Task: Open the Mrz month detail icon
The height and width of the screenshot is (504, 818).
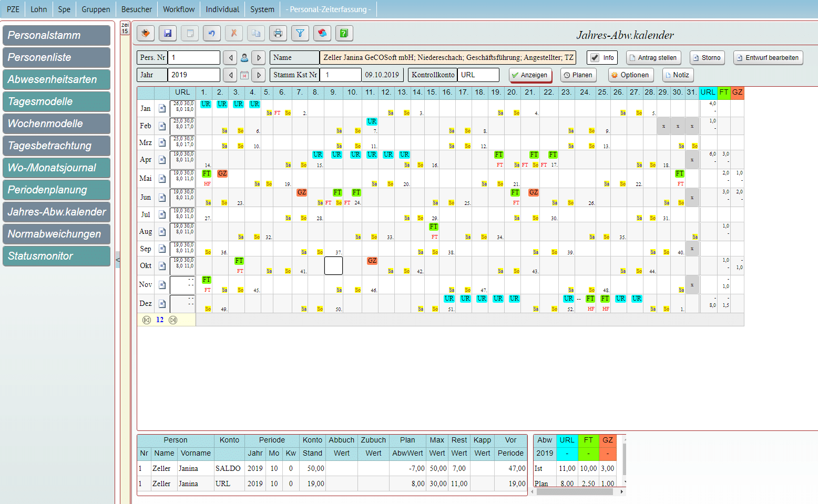Action: pyautogui.click(x=162, y=143)
